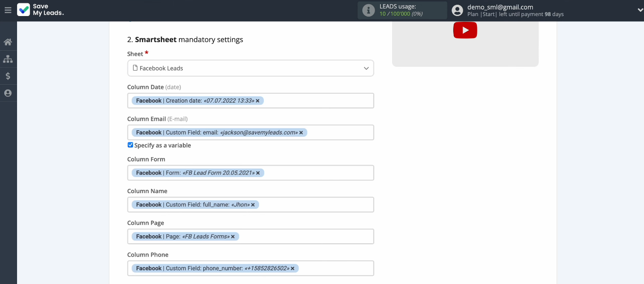Remove the email Custom Field tag
644x284 pixels.
point(301,133)
